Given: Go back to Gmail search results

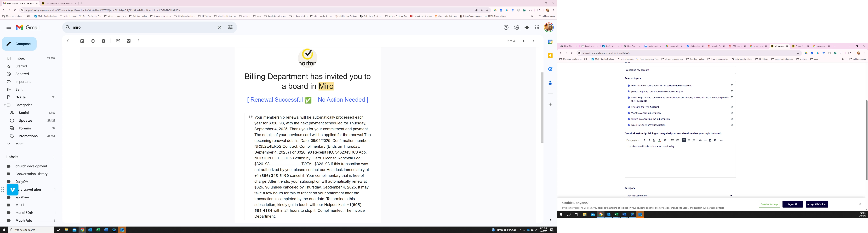Looking at the screenshot, I should [68, 41].
